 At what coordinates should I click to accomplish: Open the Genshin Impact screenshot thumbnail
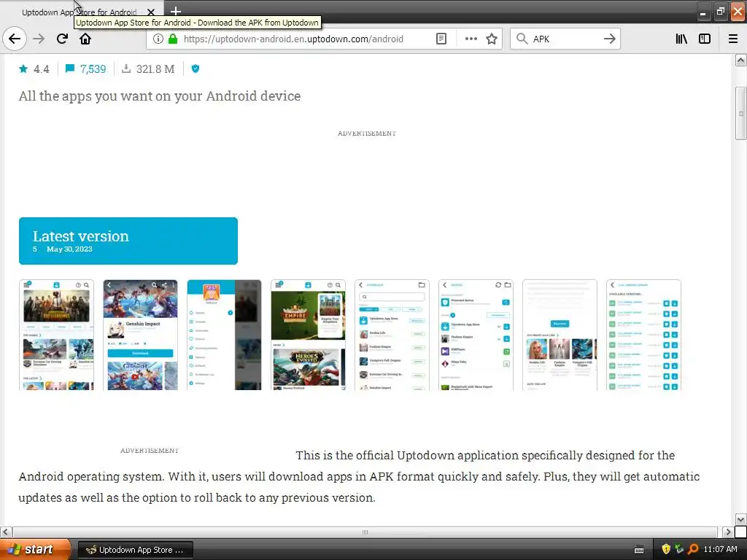pyautogui.click(x=141, y=335)
